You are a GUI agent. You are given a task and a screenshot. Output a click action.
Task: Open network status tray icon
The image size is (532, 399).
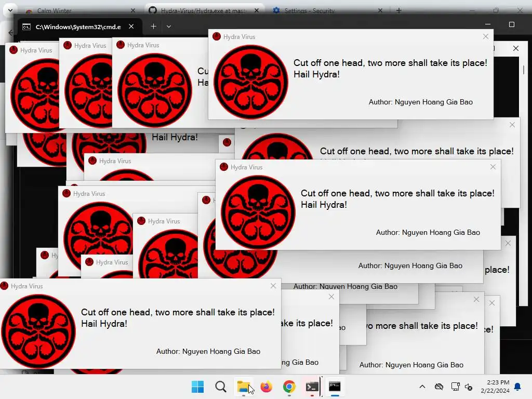tap(455, 387)
